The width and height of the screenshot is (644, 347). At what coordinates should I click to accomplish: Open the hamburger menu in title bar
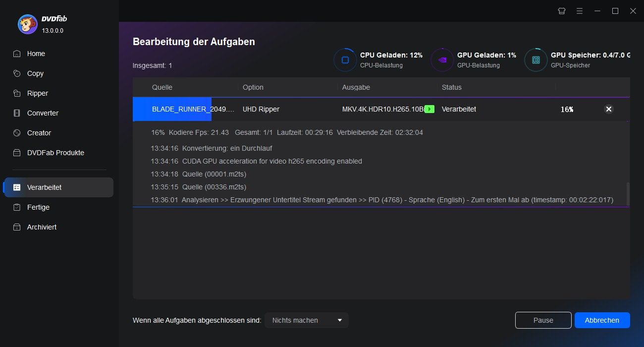[x=579, y=11]
